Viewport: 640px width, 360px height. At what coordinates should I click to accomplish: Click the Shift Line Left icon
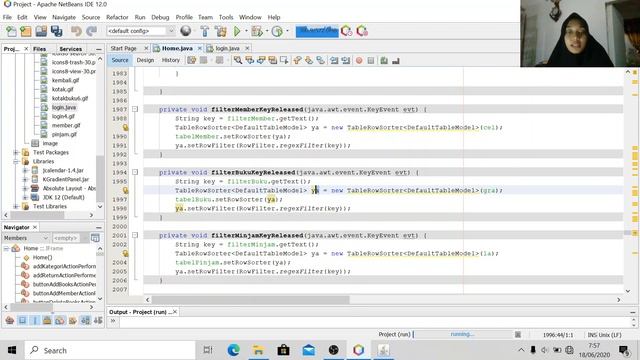pyautogui.click(x=334, y=60)
